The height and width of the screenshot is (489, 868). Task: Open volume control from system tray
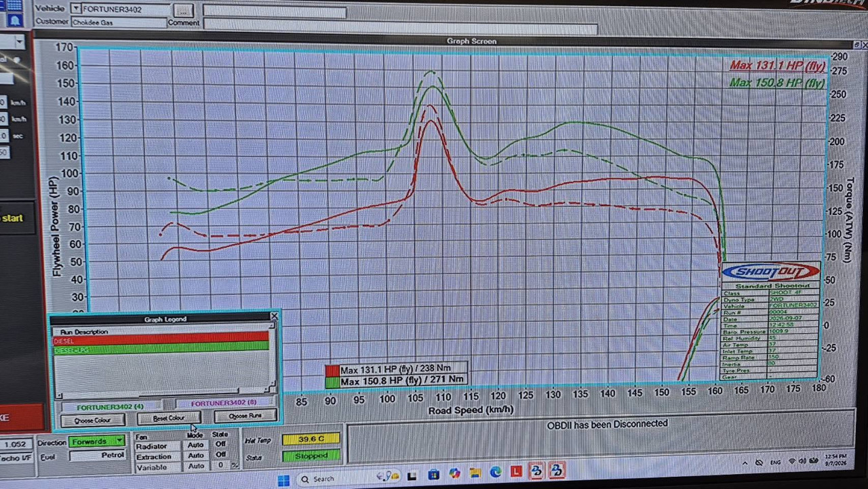click(x=803, y=461)
